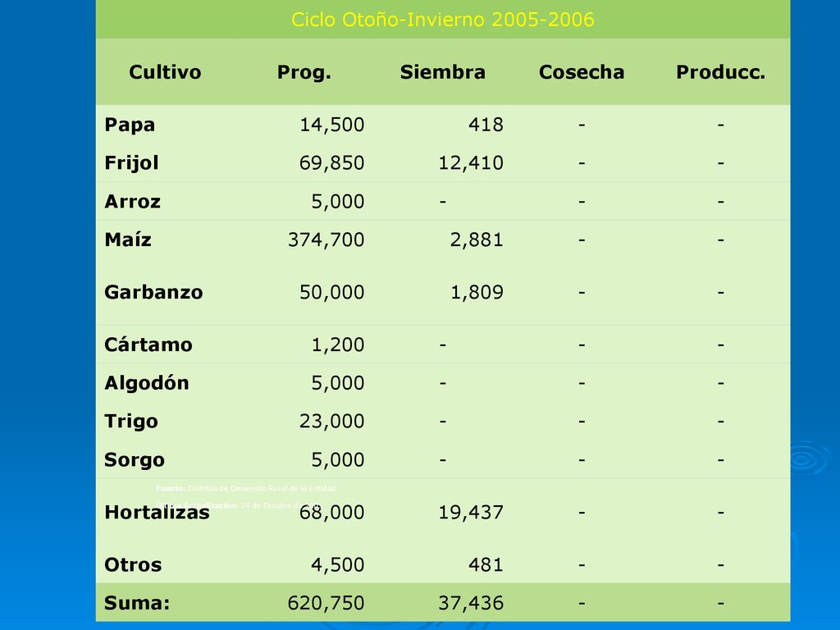Screen dimensions: 840x630
Task: Click the Suma total 620,750
Action: tap(326, 603)
